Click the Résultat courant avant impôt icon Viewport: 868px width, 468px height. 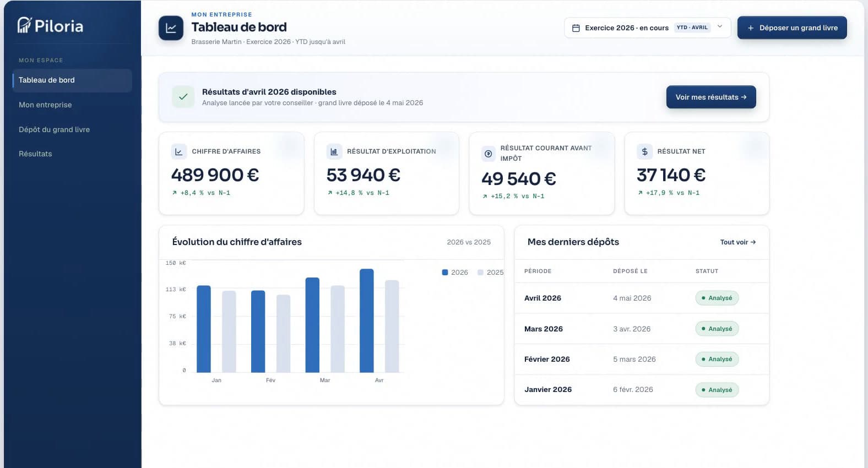(x=489, y=154)
